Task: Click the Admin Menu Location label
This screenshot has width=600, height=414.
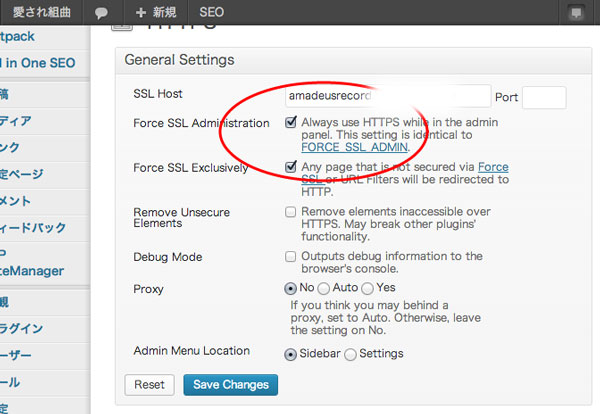Action: [x=191, y=350]
